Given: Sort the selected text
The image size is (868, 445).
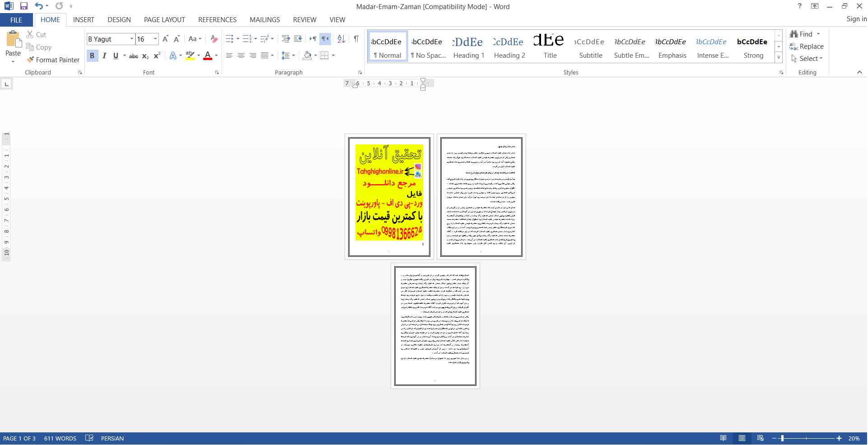Looking at the screenshot, I should 341,39.
